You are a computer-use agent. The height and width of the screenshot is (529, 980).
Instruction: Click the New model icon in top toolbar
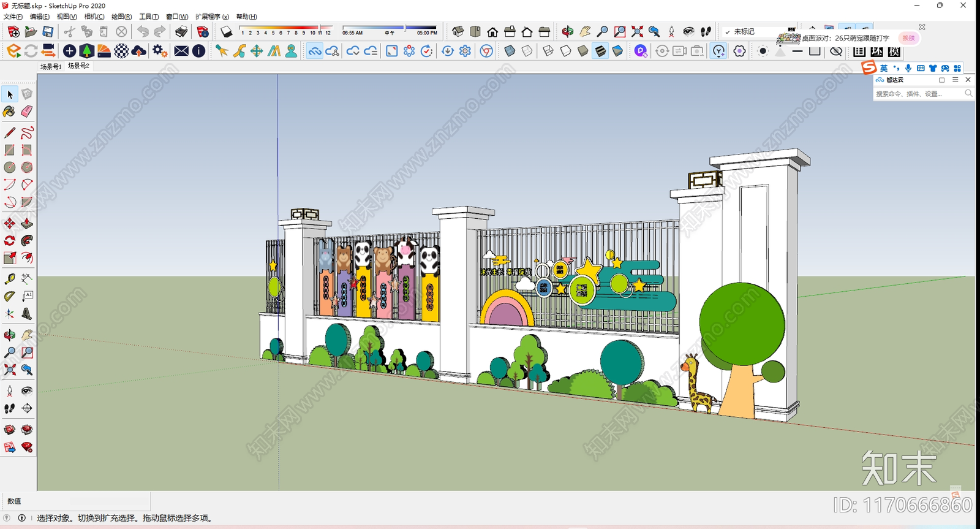tap(13, 32)
